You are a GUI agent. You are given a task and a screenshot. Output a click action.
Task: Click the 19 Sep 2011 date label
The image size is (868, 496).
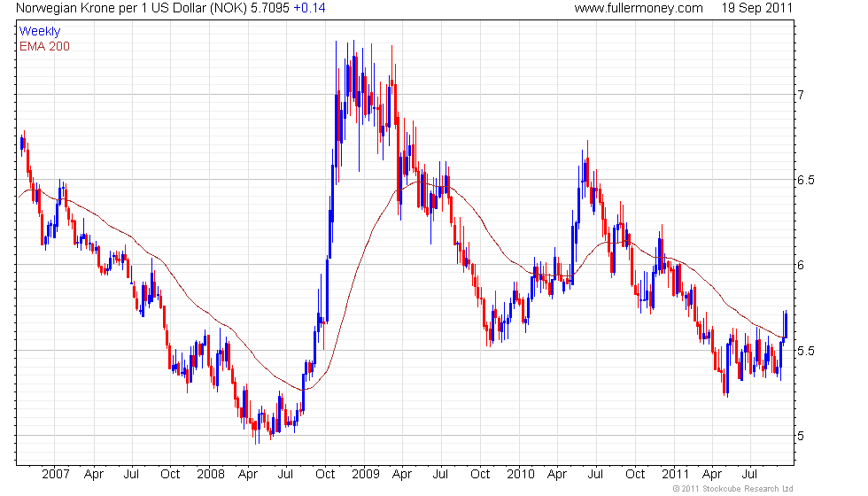coord(756,8)
